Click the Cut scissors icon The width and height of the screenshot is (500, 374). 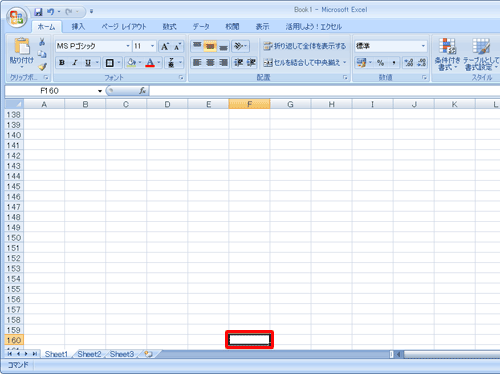pos(42,42)
